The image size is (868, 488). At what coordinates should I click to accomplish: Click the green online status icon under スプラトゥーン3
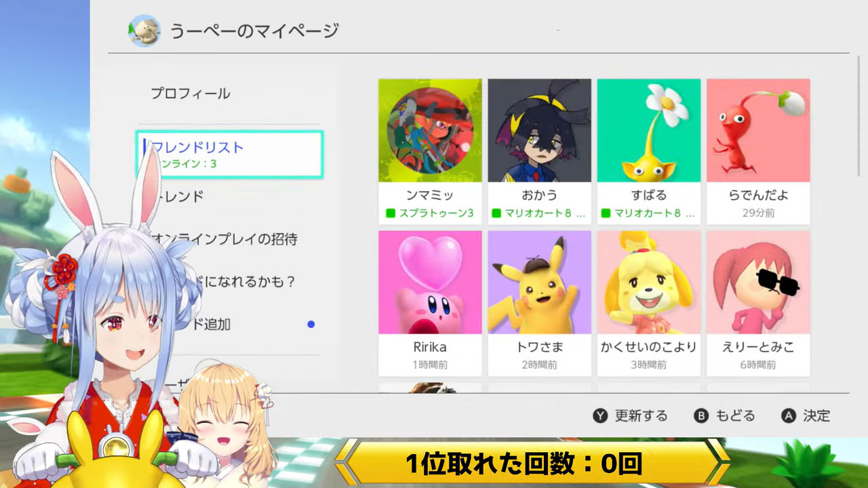(391, 213)
